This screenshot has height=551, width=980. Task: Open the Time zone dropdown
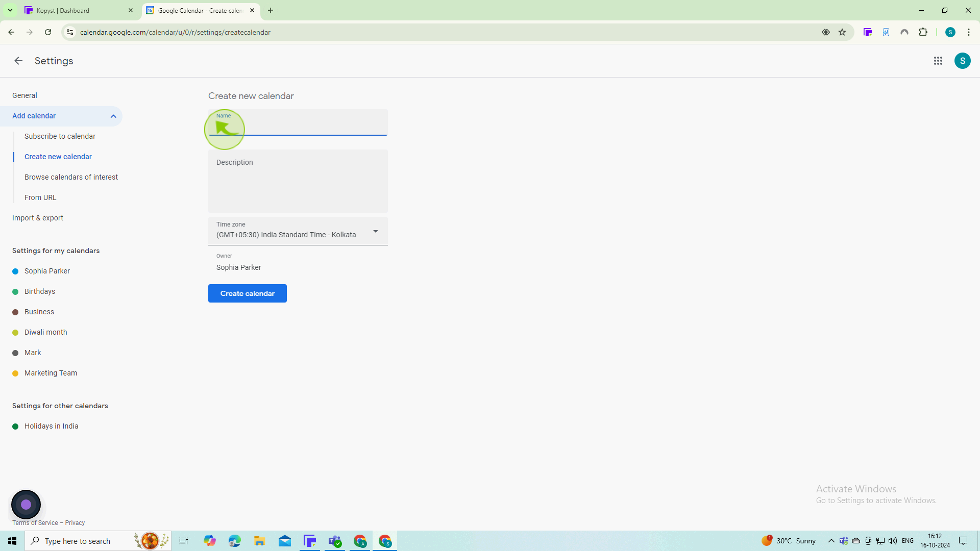click(x=298, y=231)
